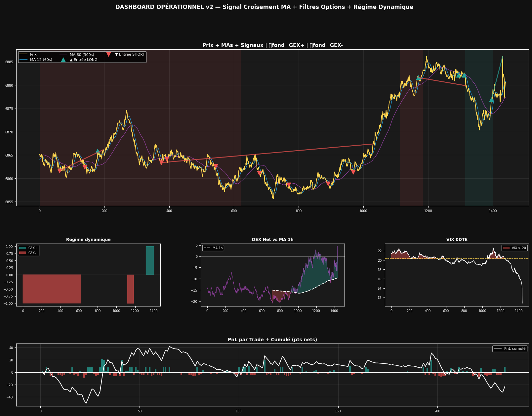Image resolution: width=532 pixels, height=416 pixels.
Task: Click the Entrée SHORT red triangle legend marker
Action: point(108,54)
